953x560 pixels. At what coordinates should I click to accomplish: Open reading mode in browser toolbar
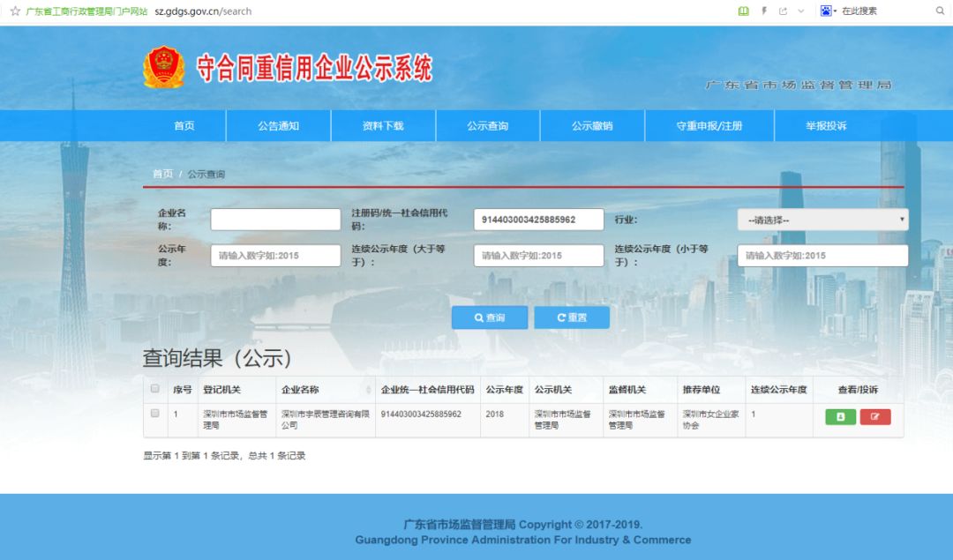click(x=744, y=11)
